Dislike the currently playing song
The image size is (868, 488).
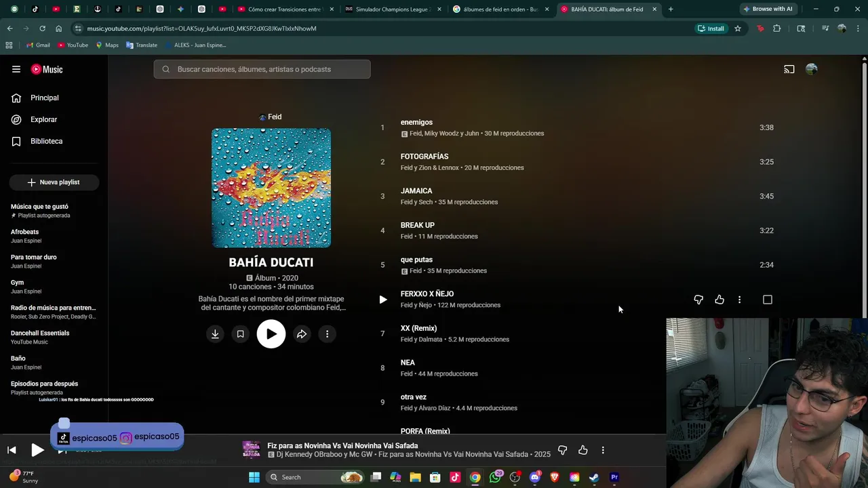coord(562,450)
